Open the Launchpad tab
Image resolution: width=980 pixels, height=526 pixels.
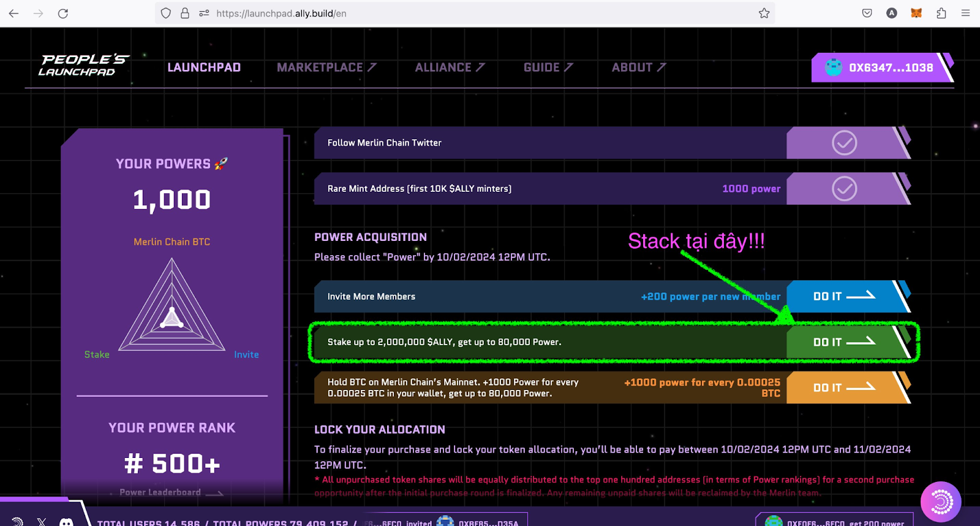coord(204,67)
